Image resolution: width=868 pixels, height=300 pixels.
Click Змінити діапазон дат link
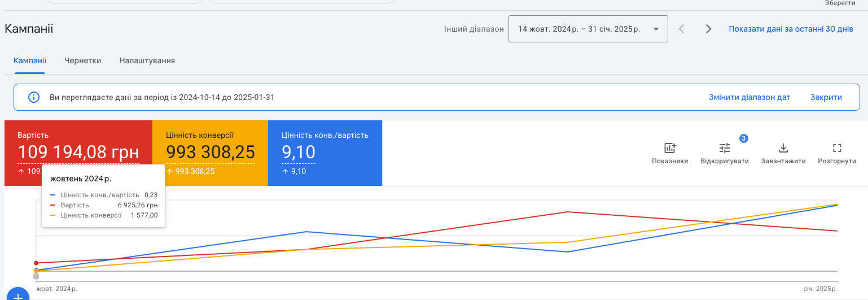pos(749,97)
